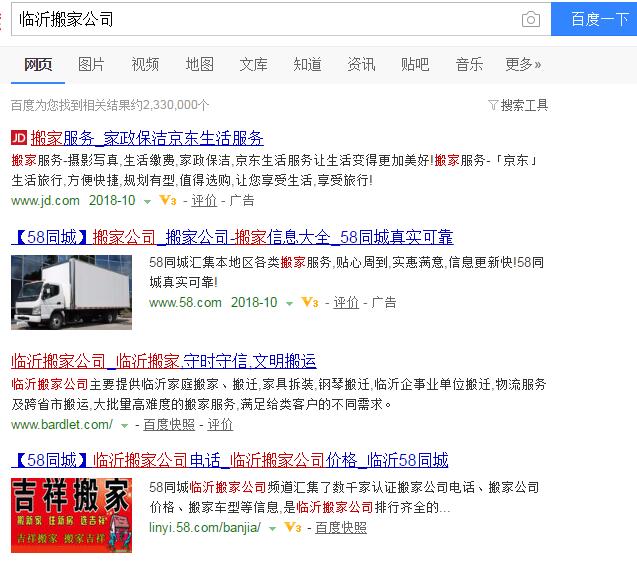Click the www.bardlet.com/ URL
This screenshot has height=563, width=637.
click(62, 425)
